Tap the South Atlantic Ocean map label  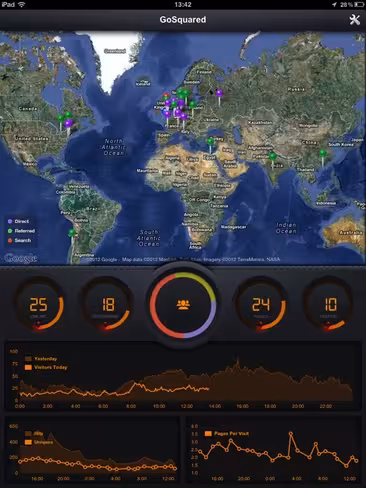pyautogui.click(x=149, y=238)
